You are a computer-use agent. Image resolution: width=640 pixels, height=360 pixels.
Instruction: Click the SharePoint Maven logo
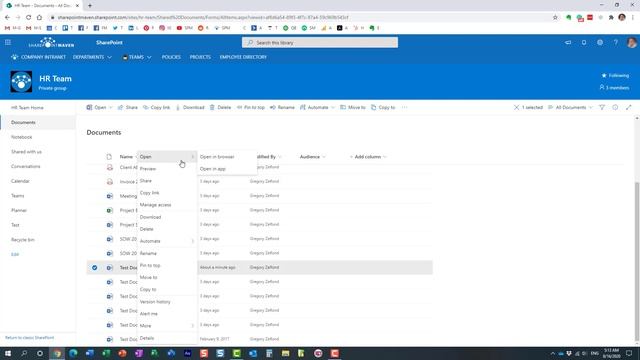[51, 43]
